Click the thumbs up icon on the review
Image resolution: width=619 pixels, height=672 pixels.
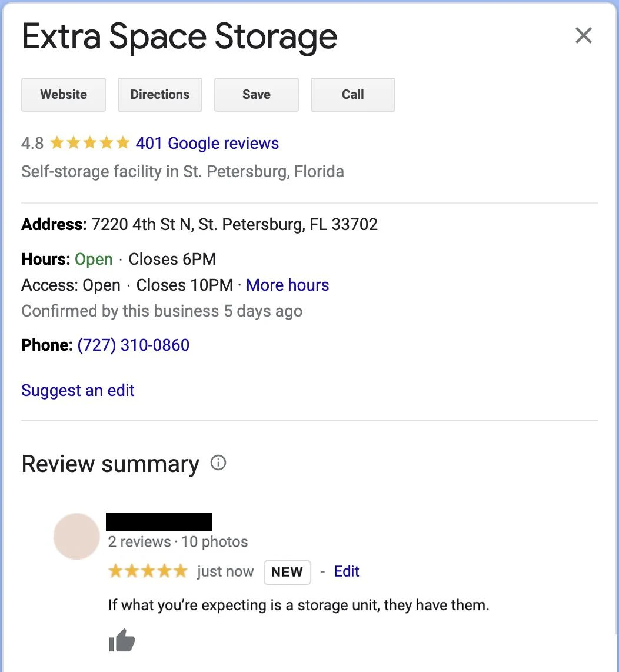coord(122,641)
